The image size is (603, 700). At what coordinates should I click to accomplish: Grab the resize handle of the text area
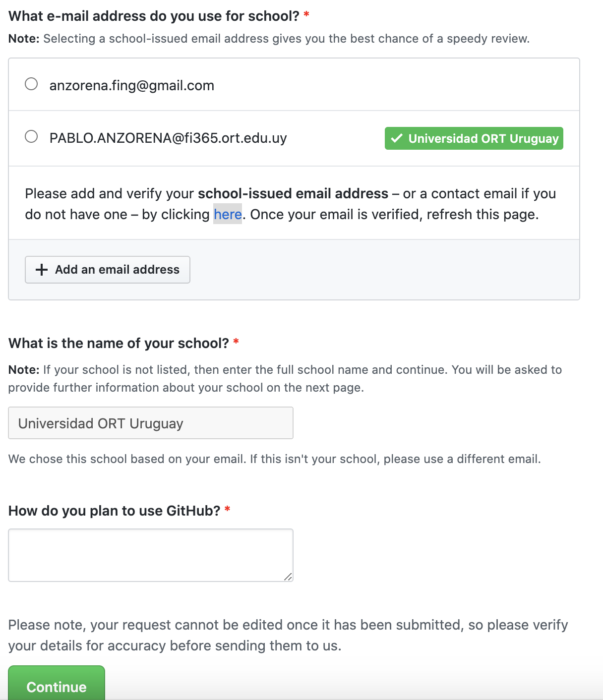(288, 577)
